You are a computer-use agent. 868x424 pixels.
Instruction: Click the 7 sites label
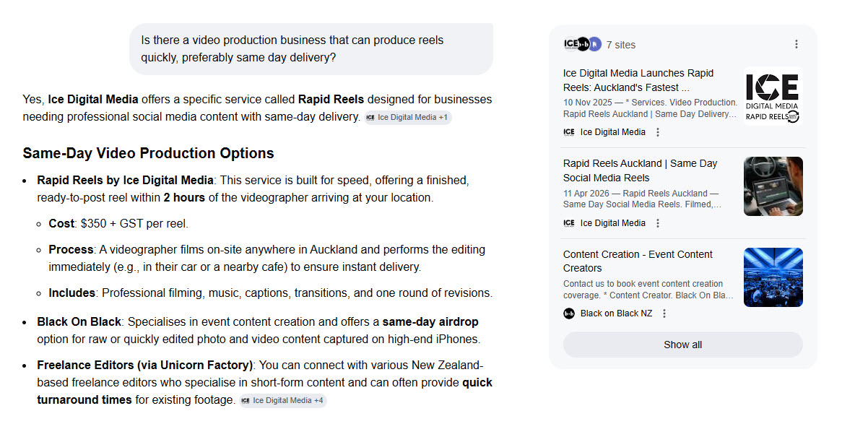[620, 44]
